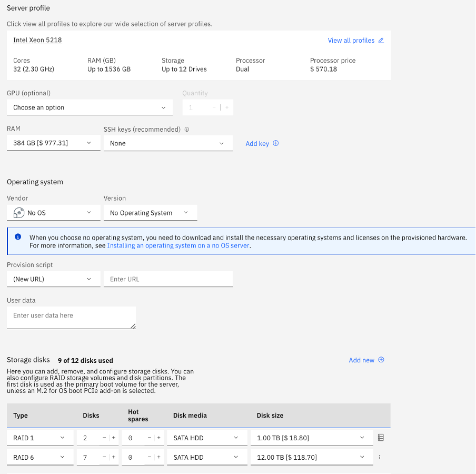Image resolution: width=476 pixels, height=474 pixels.
Task: Open the edit pencil icon beside View all profiles
Action: pos(381,40)
